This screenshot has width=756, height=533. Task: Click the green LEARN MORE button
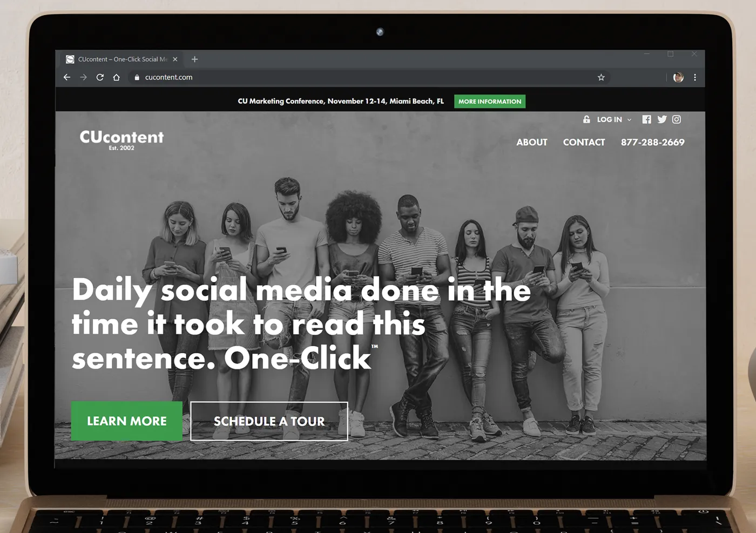click(x=127, y=421)
